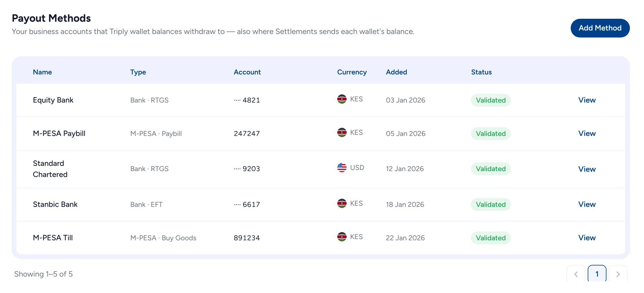
Task: Click the USD currency label
Action: tap(357, 168)
